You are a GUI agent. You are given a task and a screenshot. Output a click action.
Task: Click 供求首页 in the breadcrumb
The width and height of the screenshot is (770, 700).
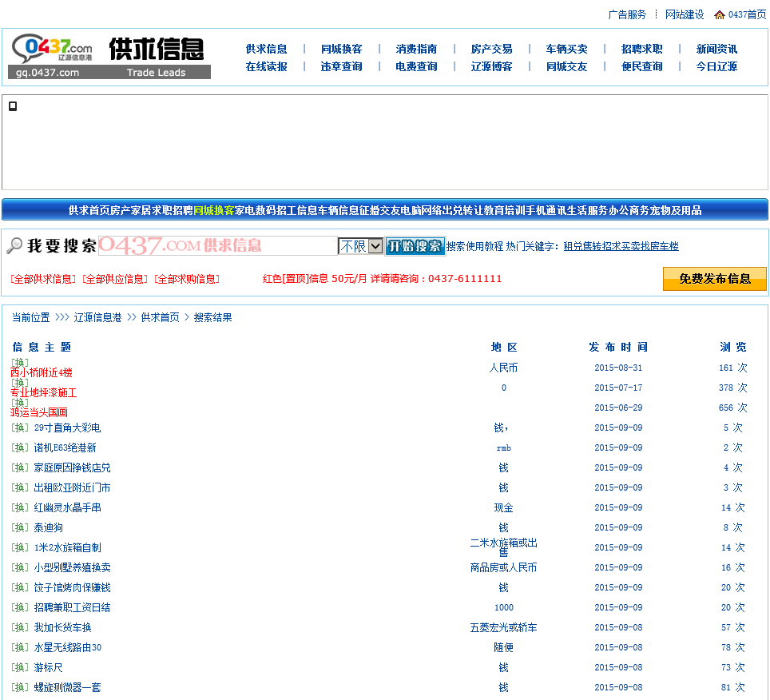click(x=160, y=317)
